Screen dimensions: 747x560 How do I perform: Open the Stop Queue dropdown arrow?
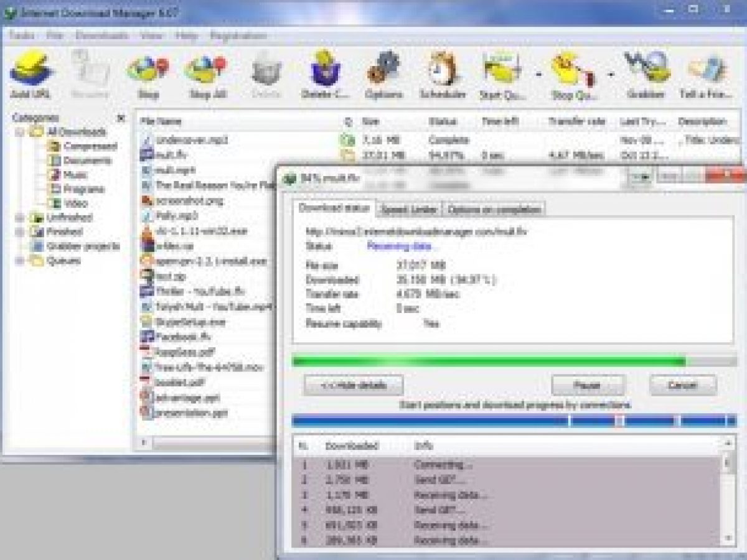[x=611, y=75]
